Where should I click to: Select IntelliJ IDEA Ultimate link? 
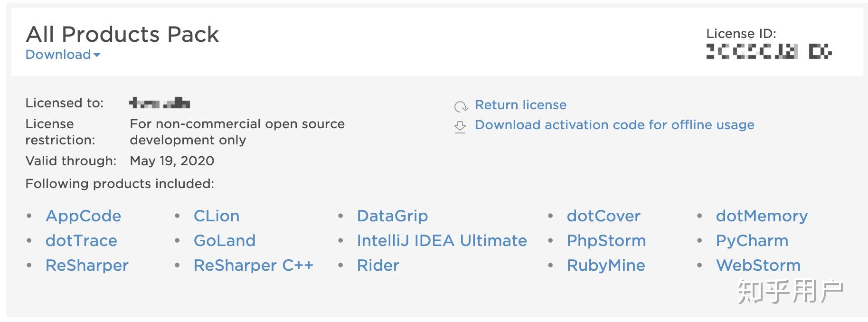coord(442,241)
